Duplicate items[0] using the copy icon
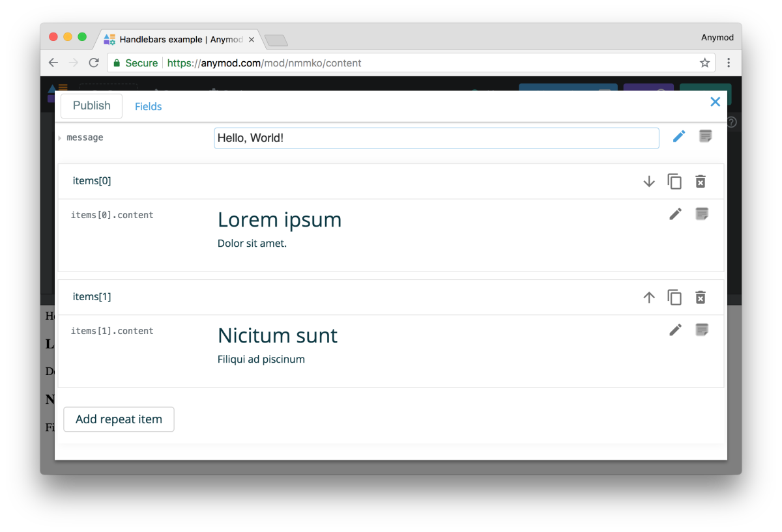782x532 pixels. (x=674, y=182)
